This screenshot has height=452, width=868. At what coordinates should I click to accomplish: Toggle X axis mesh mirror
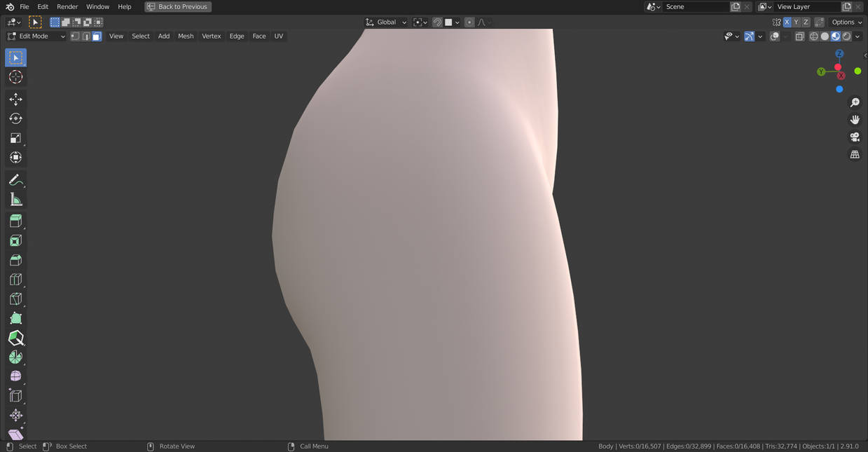coord(787,22)
